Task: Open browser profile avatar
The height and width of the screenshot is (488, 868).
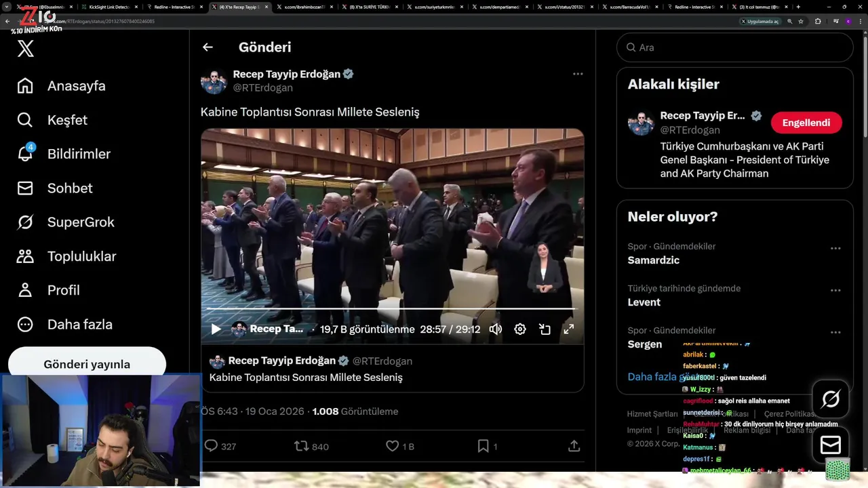Action: click(x=848, y=21)
